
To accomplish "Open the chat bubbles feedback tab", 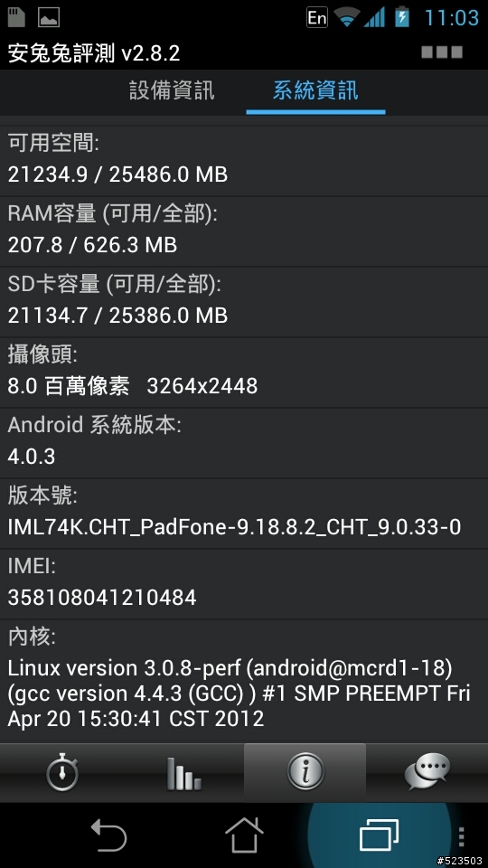I will coord(427,772).
